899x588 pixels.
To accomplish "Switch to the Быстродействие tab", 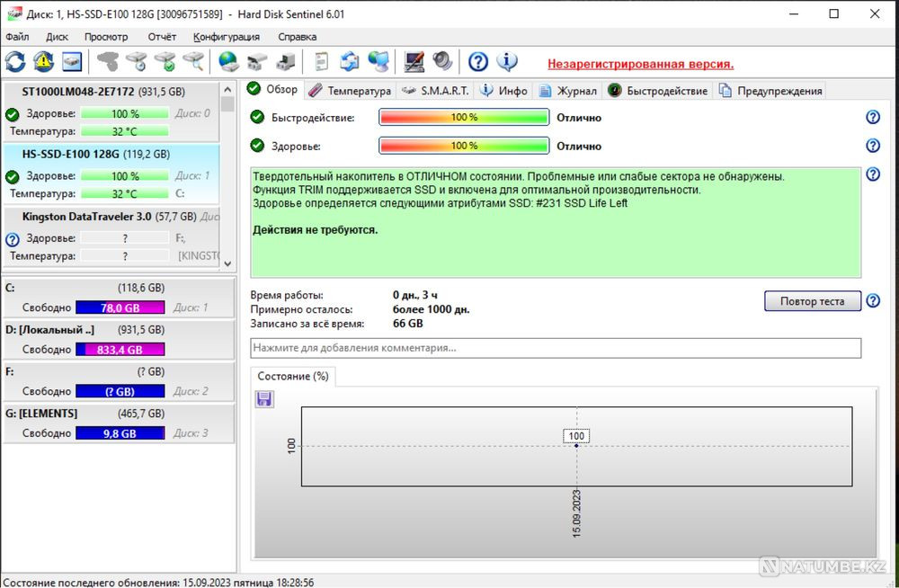I will tap(658, 91).
